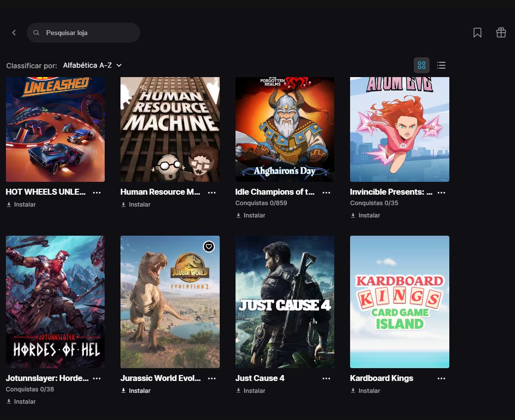Click Conquistas 0/859 under Idle Champions
Viewport: 515px width, 420px height.
pos(261,203)
